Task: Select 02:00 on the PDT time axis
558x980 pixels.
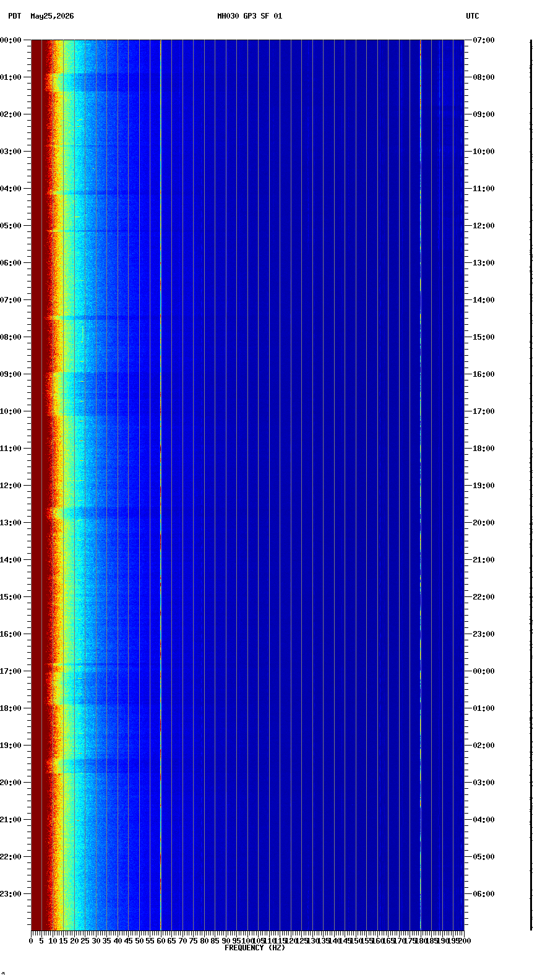Action: (11, 114)
